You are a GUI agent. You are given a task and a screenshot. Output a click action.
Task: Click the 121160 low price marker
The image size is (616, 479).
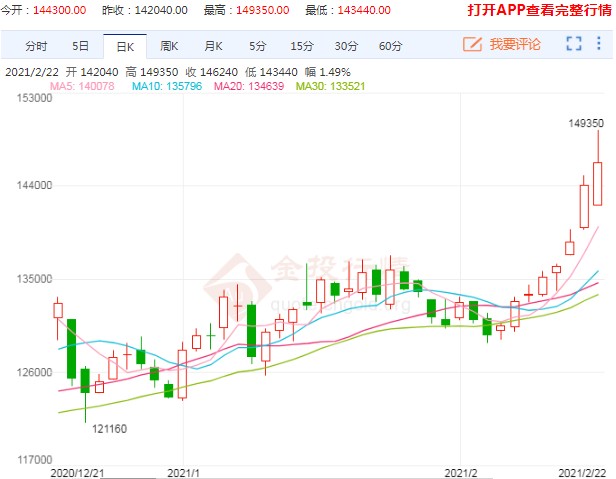pos(109,429)
